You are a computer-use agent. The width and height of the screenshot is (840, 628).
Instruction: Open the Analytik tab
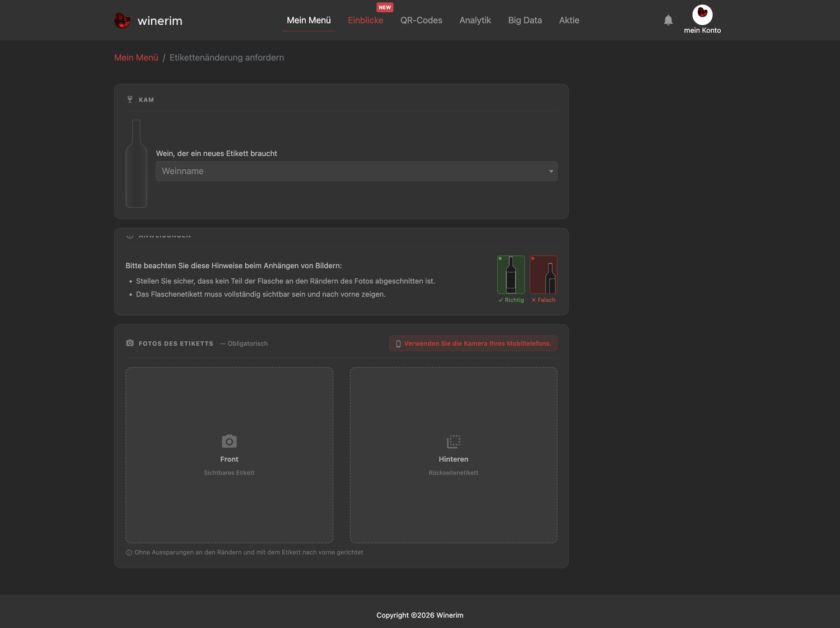pyautogui.click(x=475, y=20)
